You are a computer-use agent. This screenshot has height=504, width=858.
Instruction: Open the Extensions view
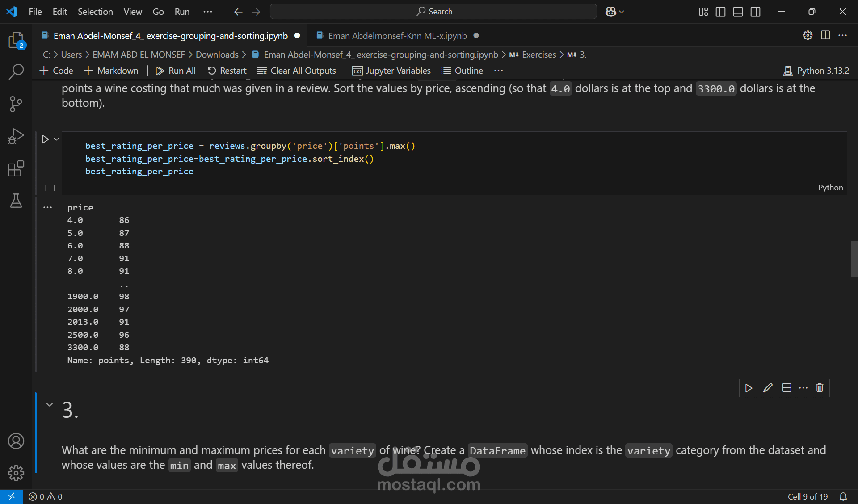pyautogui.click(x=16, y=169)
